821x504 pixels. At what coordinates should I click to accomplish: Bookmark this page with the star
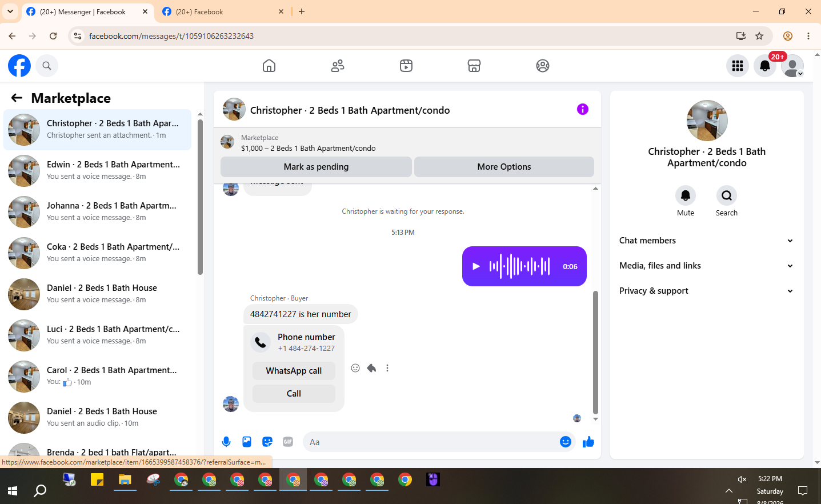tap(759, 36)
